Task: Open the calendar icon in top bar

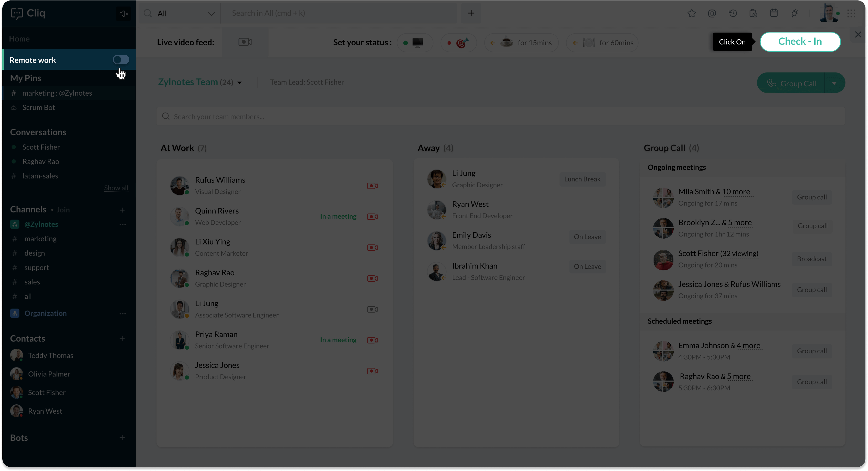Action: pyautogui.click(x=774, y=14)
